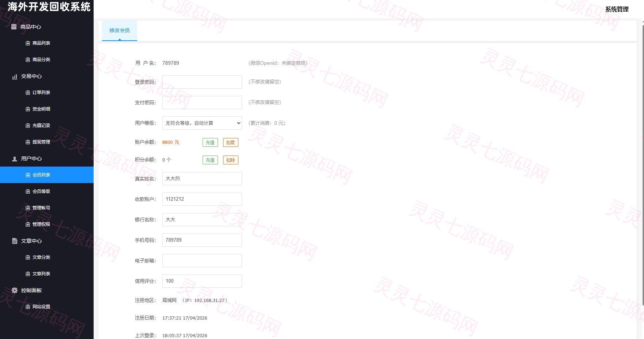The width and height of the screenshot is (644, 339).
Task: Click the icon beside 文章分类
Action: 28,257
